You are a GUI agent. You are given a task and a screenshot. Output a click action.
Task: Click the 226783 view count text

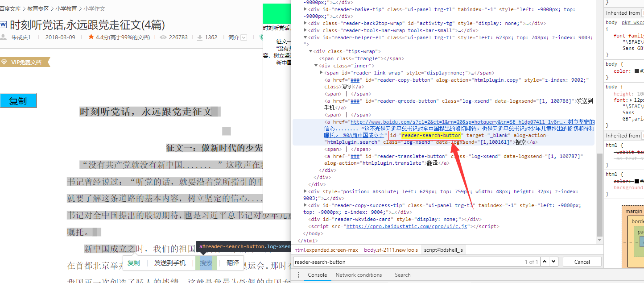coord(178,37)
